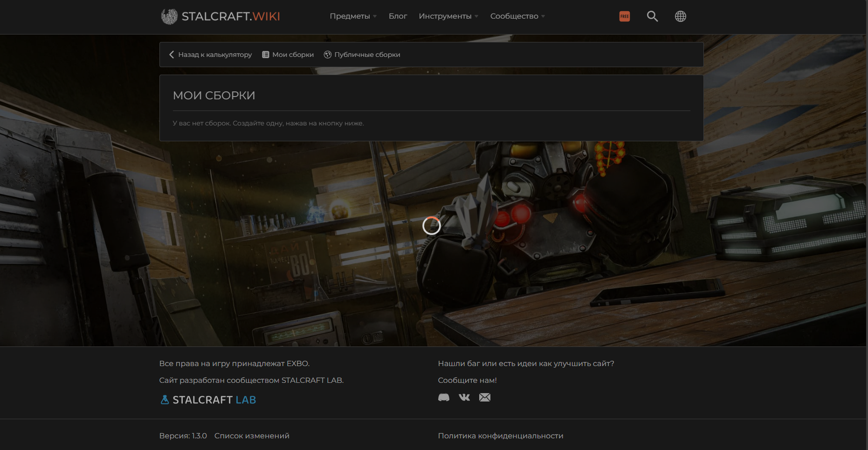Click text 'Сайт разработан сообществом STALCRAFT LAB.'
This screenshot has width=868, height=450.
coord(251,380)
